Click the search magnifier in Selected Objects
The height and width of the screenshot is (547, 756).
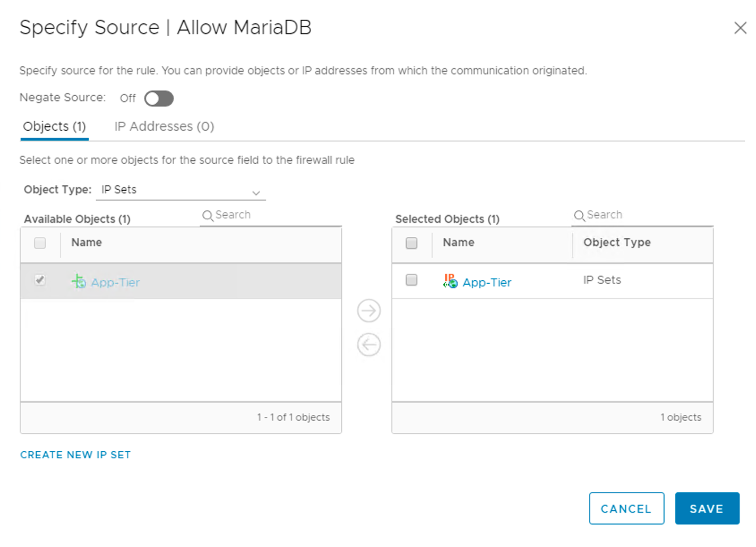579,216
